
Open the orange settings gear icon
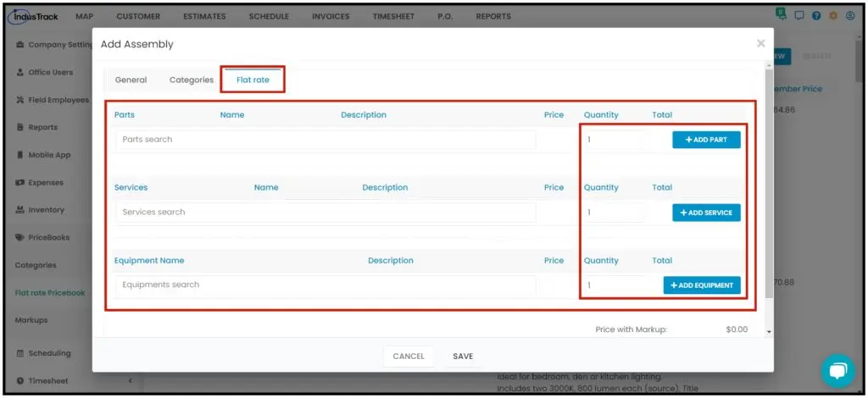[833, 16]
